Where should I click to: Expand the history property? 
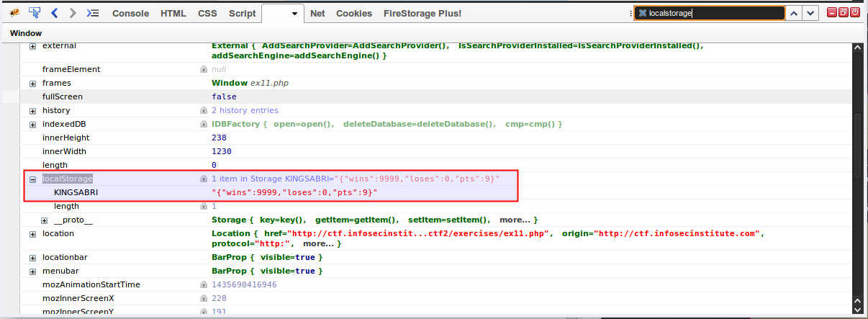[33, 110]
